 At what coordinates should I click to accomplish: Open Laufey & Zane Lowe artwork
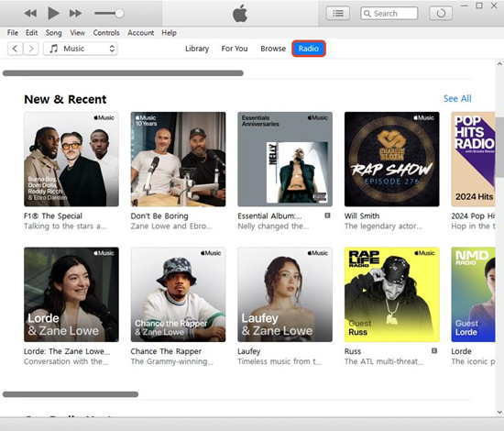285,294
